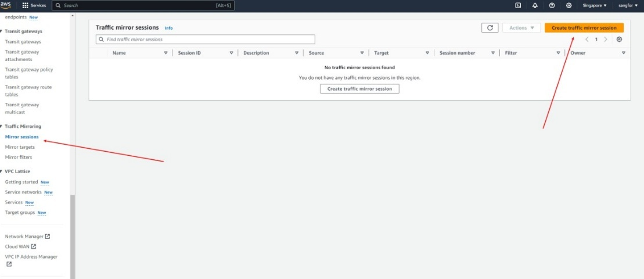Open Mirror targets in sidebar
The width and height of the screenshot is (644, 279).
tap(20, 147)
